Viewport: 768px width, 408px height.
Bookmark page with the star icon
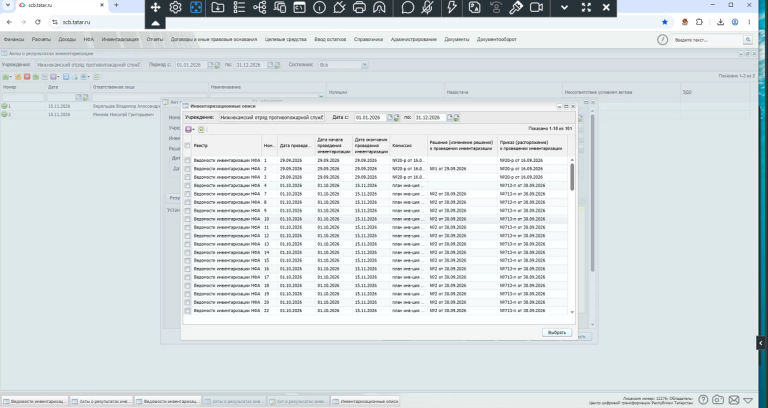(x=665, y=22)
